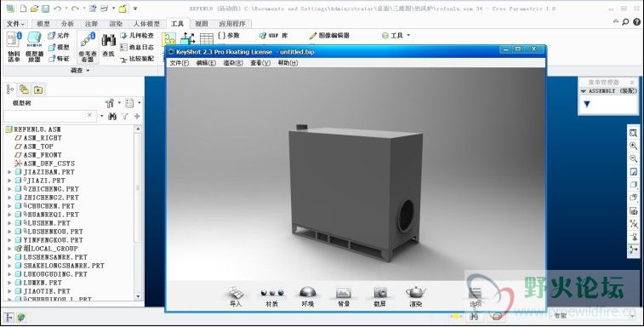Screen dimensions: 644x327
Task: Click the KeyShot 背景 backplate icon
Action: point(344,293)
